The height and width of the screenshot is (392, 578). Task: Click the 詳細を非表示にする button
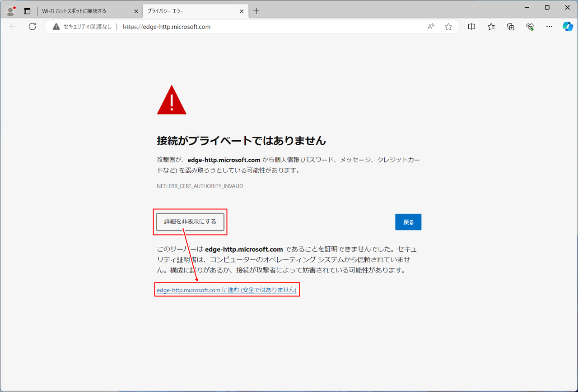click(x=190, y=222)
